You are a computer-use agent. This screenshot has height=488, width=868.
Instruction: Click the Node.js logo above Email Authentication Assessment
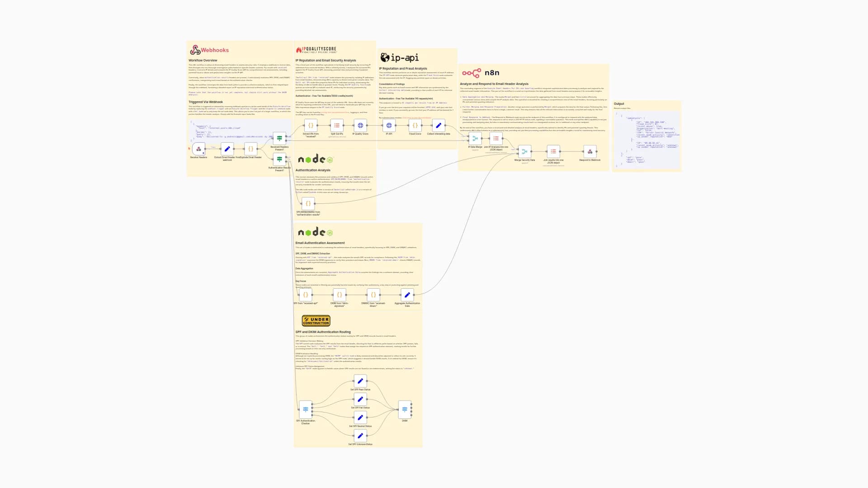coord(316,232)
